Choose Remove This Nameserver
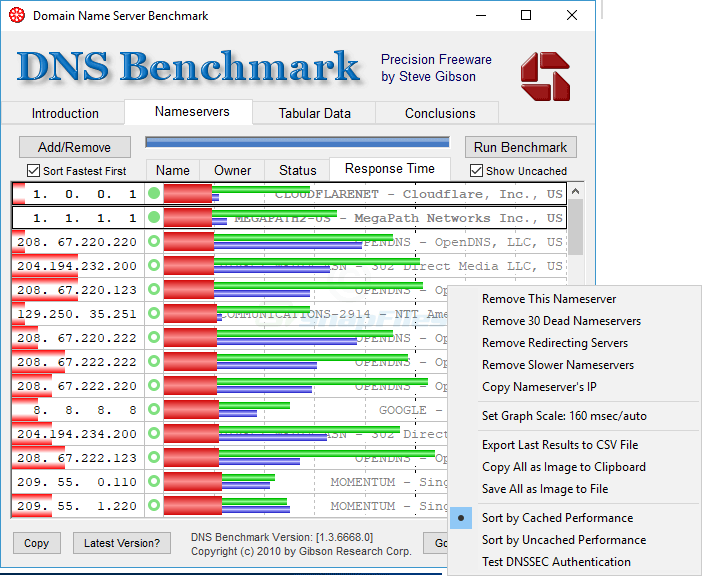702x576 pixels. [549, 299]
